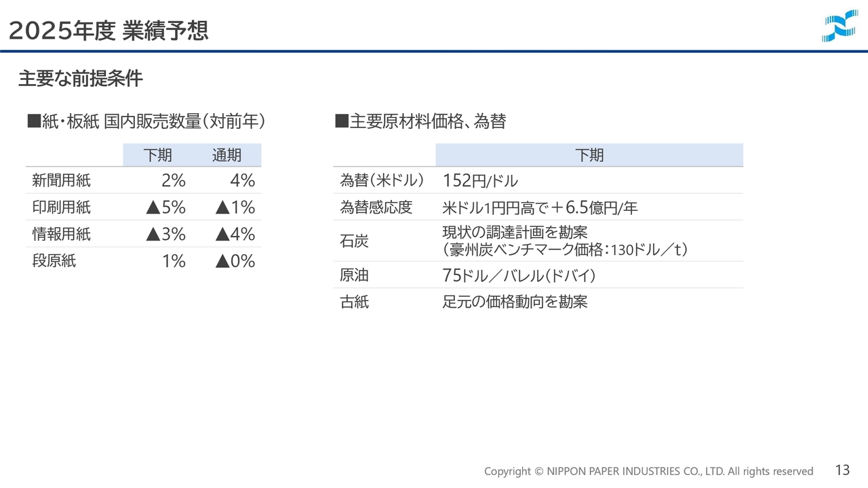Select the 下期 column header in left table

click(158, 155)
